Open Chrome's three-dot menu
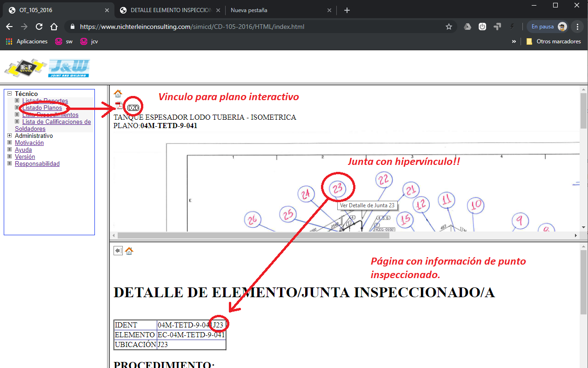 pos(577,27)
